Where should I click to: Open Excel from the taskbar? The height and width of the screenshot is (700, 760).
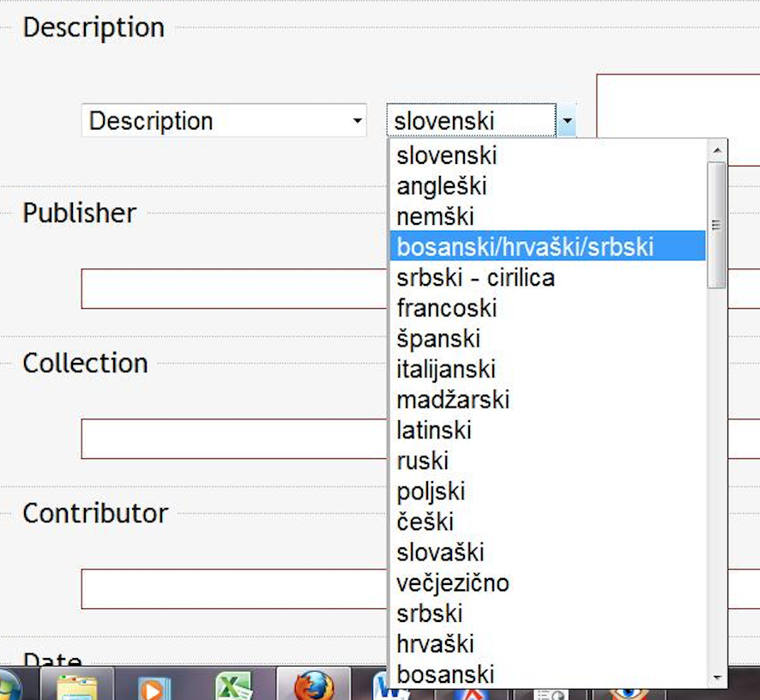click(232, 686)
